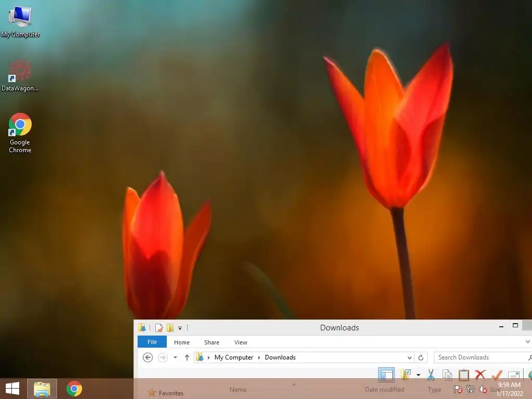532x399 pixels.
Task: Sort by the Date modified column
Action: click(384, 390)
